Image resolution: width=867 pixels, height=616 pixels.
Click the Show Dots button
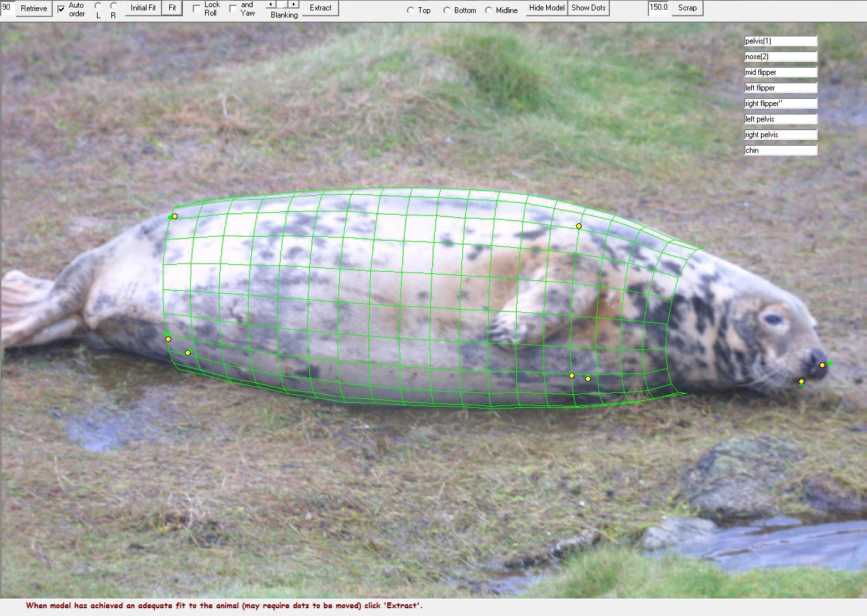click(588, 8)
